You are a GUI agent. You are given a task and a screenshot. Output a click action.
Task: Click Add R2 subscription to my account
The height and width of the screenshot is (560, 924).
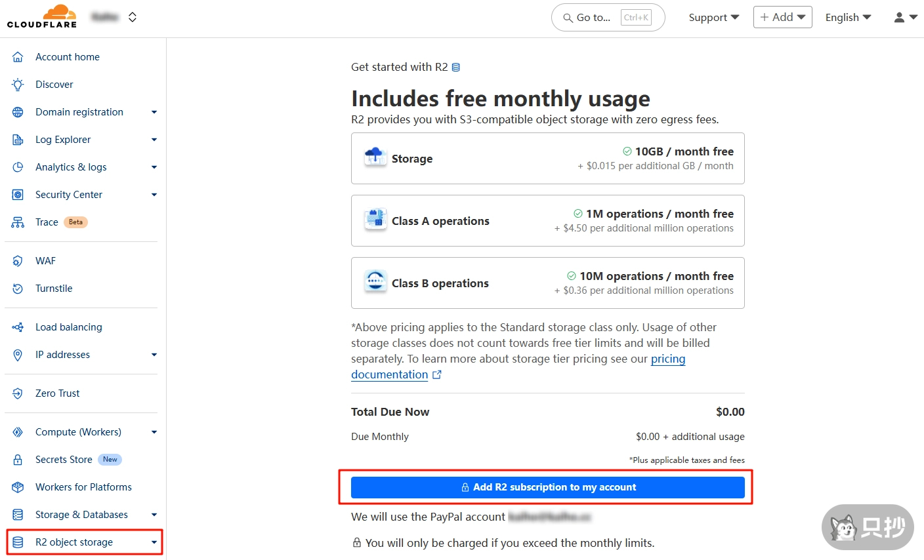(547, 487)
